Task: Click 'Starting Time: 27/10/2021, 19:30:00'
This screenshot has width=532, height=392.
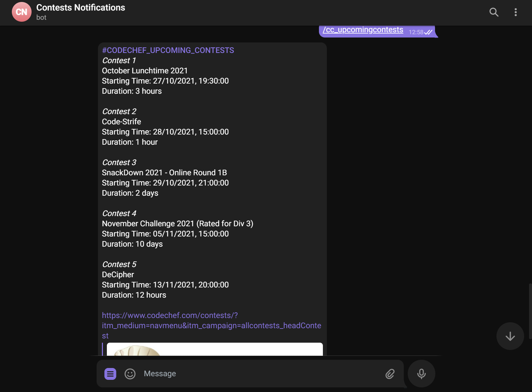Action: pos(165,81)
